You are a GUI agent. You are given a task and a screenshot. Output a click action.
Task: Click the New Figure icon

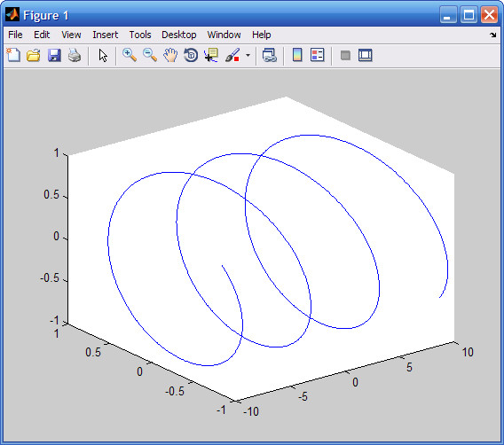tap(13, 55)
